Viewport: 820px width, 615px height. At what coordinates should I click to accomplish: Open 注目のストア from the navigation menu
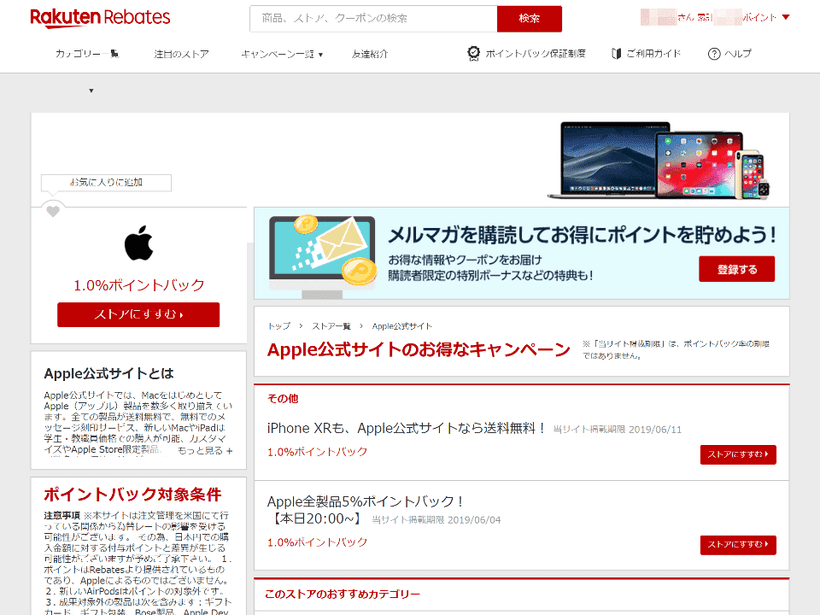tap(180, 53)
